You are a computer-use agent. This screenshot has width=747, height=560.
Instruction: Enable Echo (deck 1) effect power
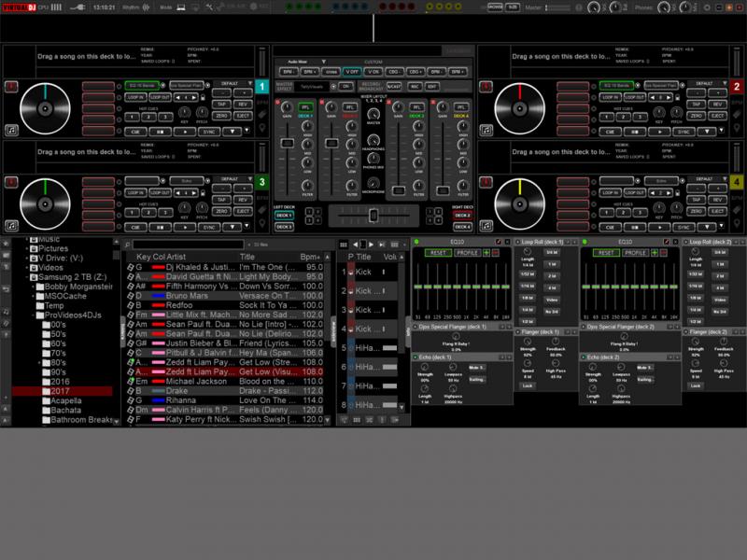pyautogui.click(x=416, y=357)
